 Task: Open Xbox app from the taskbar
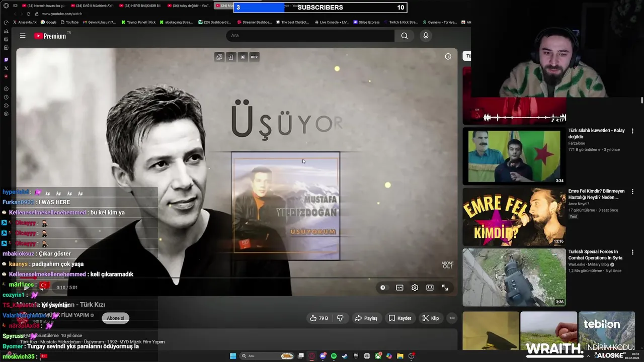click(x=378, y=356)
